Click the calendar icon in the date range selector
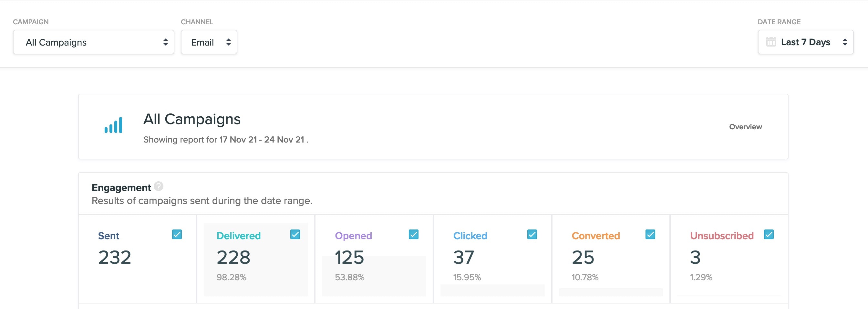The width and height of the screenshot is (868, 309). (x=771, y=42)
